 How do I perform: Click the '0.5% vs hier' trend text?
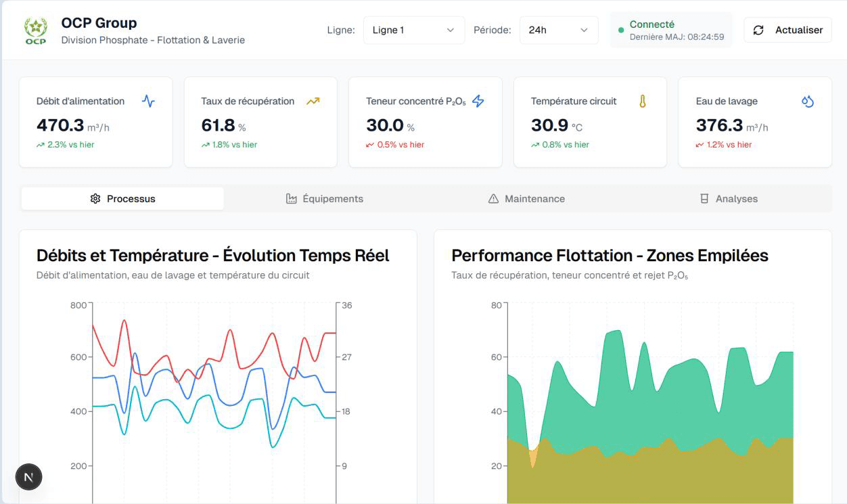click(400, 145)
